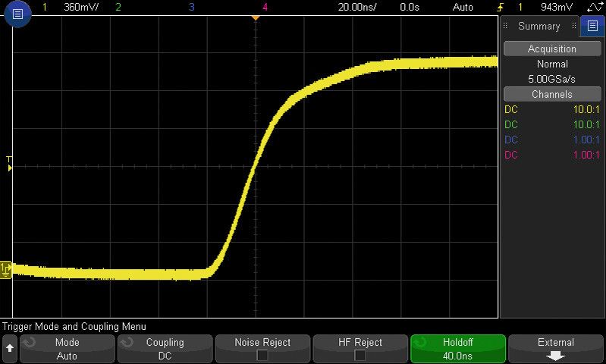Select channel 1 label at top
Screen dimensions: 606x364
click(x=45, y=7)
